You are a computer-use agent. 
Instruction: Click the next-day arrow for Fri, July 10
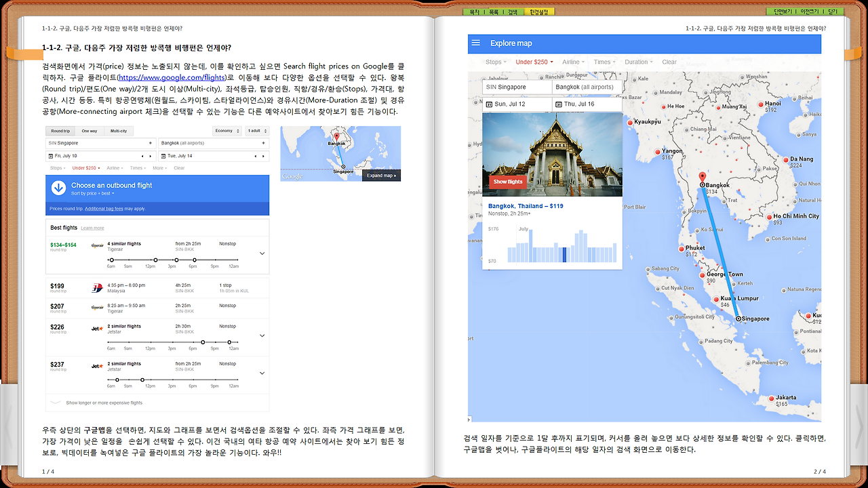[x=151, y=156]
